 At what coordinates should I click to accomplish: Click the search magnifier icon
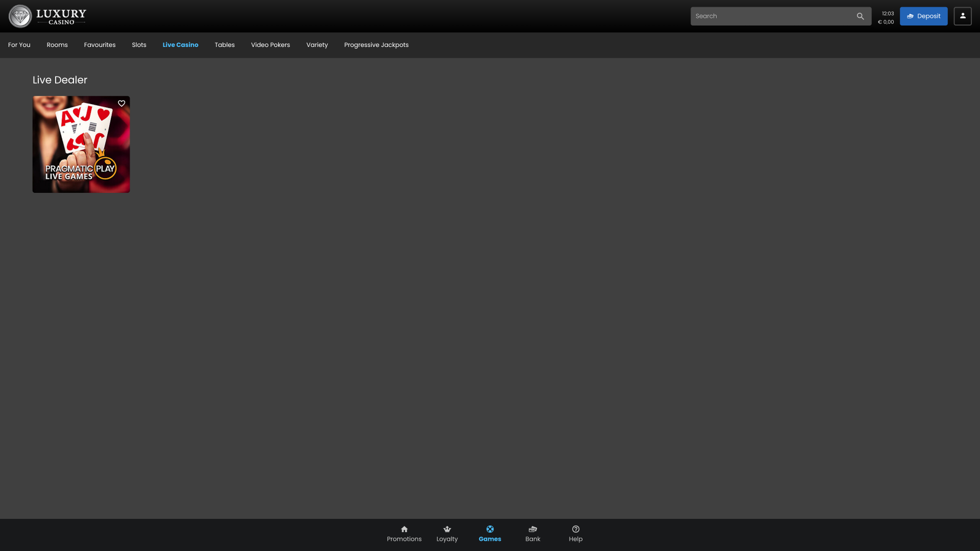click(x=860, y=16)
